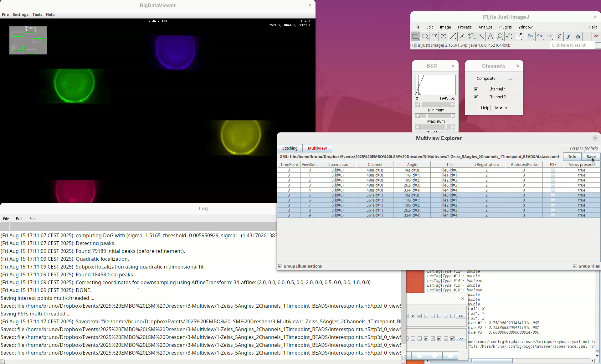Select the Wand tracing tool
Viewport: 601px width, 364px height.
click(x=481, y=36)
